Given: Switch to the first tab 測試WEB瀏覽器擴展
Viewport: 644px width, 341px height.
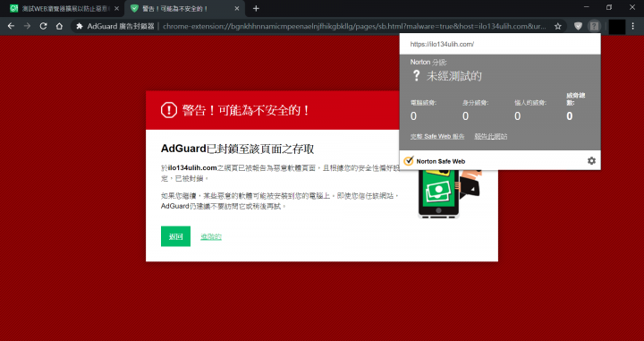Looking at the screenshot, I should click(61, 9).
